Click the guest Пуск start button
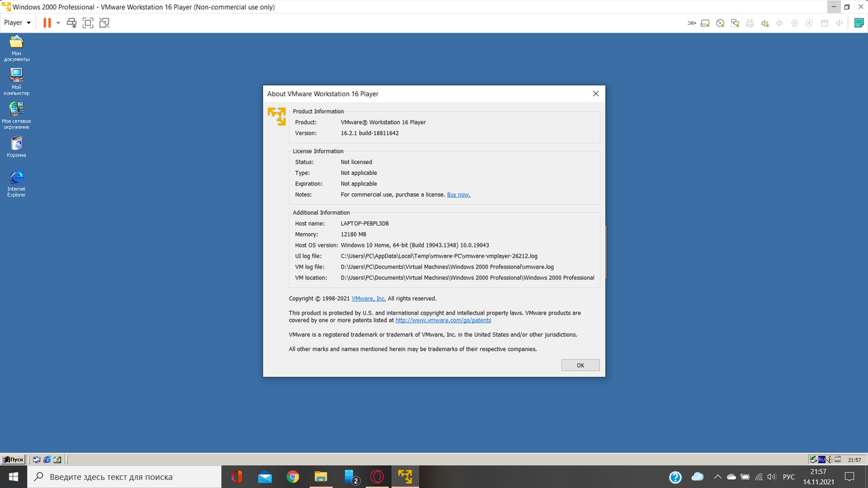 (x=13, y=460)
